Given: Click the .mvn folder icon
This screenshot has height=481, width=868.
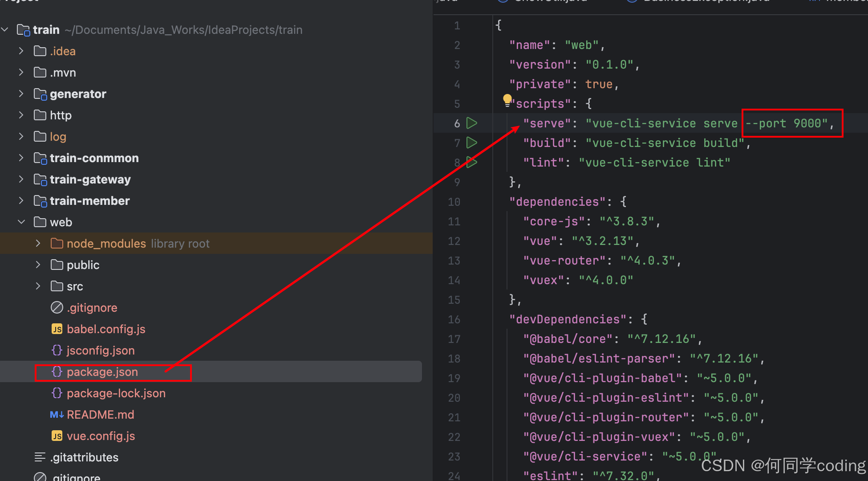Looking at the screenshot, I should [x=40, y=73].
